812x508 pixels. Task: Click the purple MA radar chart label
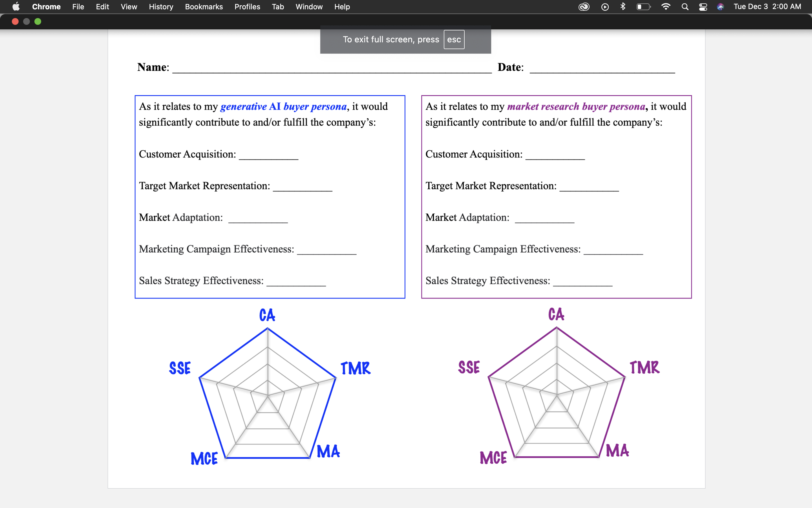617,450
